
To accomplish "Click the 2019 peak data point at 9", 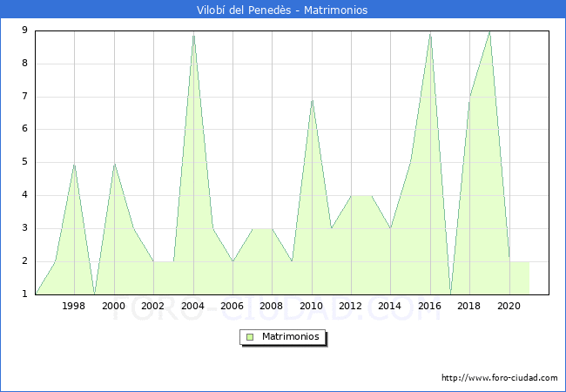I will click(489, 32).
